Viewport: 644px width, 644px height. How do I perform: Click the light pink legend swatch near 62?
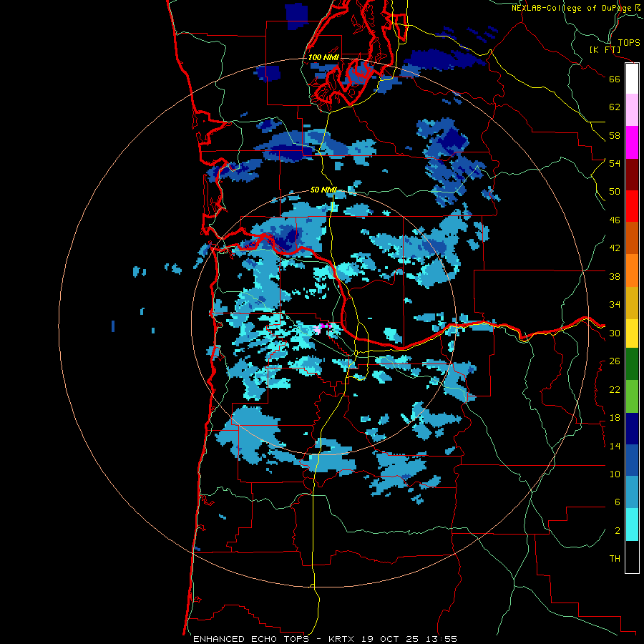(x=632, y=110)
